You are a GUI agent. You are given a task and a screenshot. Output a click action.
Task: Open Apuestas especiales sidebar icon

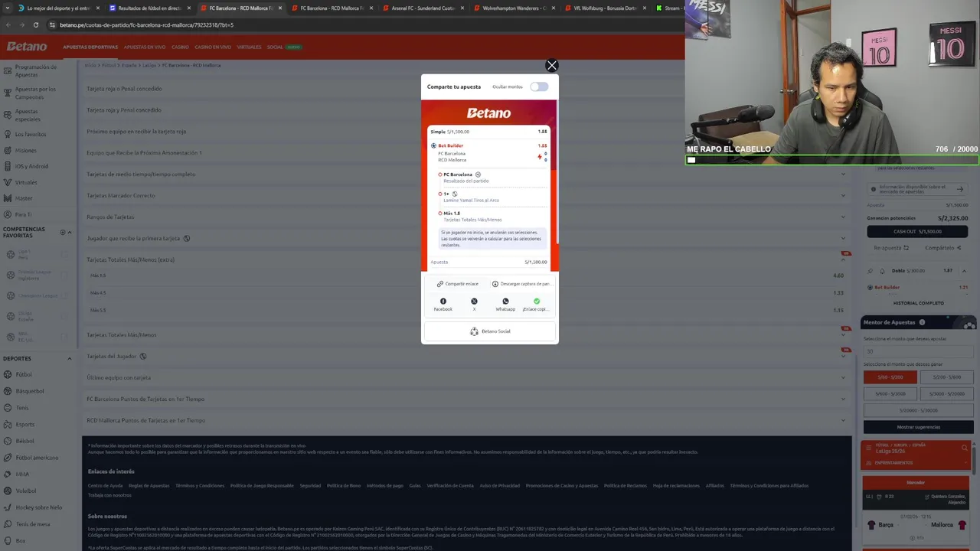[7, 114]
